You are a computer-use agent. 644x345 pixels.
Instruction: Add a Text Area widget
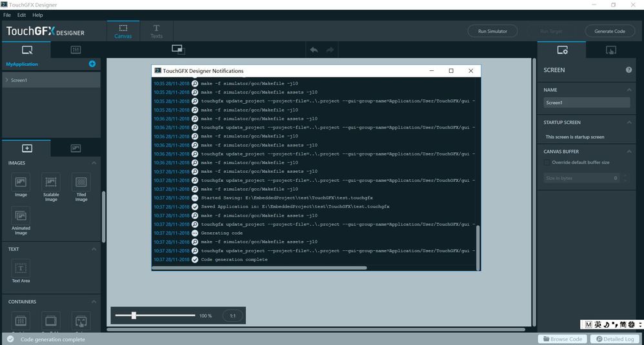click(x=21, y=271)
